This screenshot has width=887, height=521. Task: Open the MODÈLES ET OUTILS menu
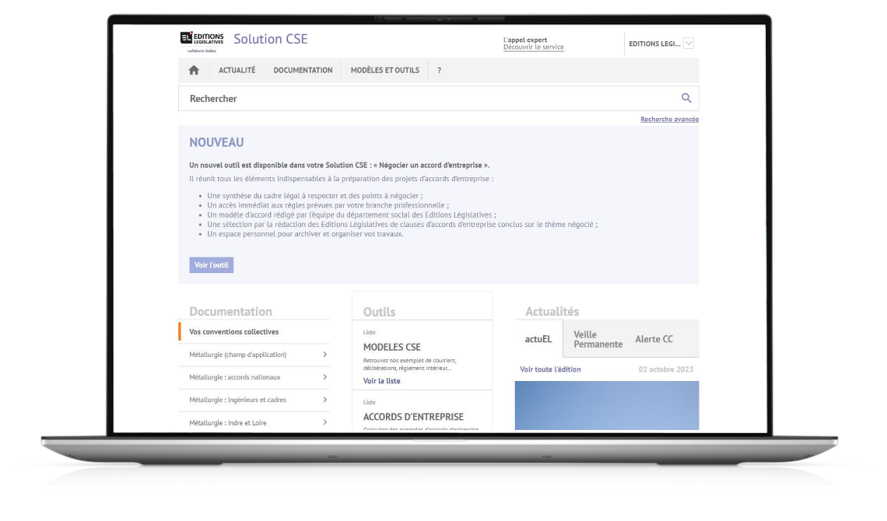pos(385,70)
